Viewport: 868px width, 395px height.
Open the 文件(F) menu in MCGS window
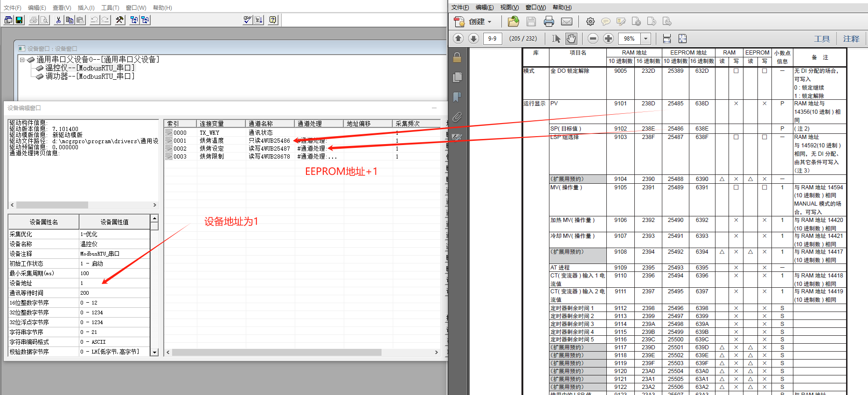[x=13, y=7]
